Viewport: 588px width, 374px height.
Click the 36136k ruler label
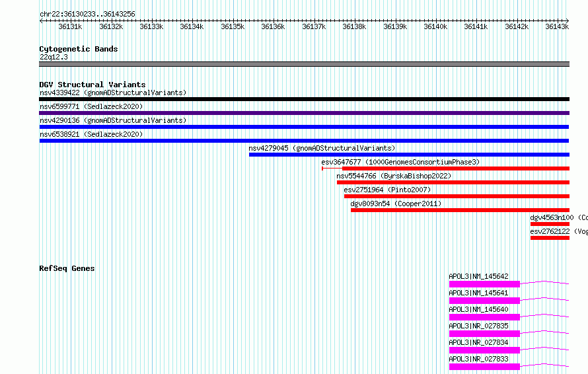[273, 26]
